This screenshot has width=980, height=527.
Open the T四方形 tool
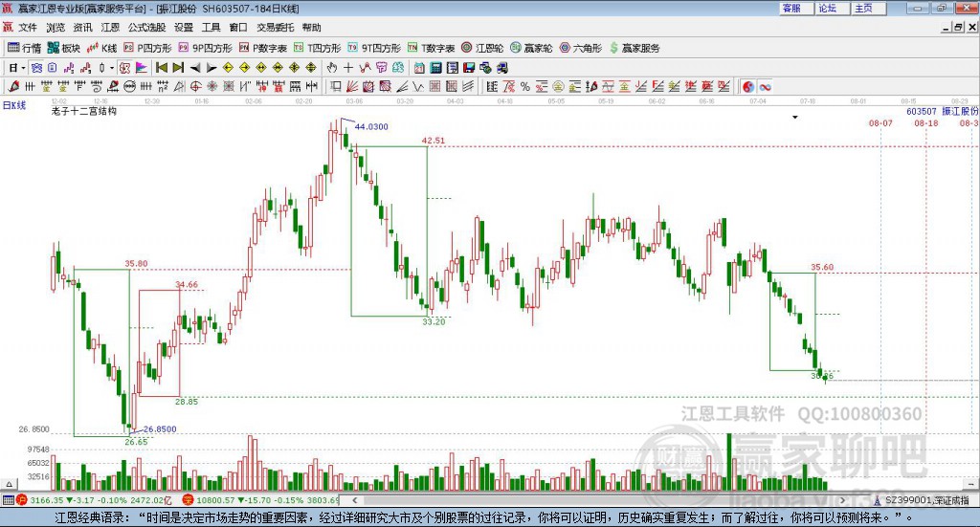click(x=318, y=48)
